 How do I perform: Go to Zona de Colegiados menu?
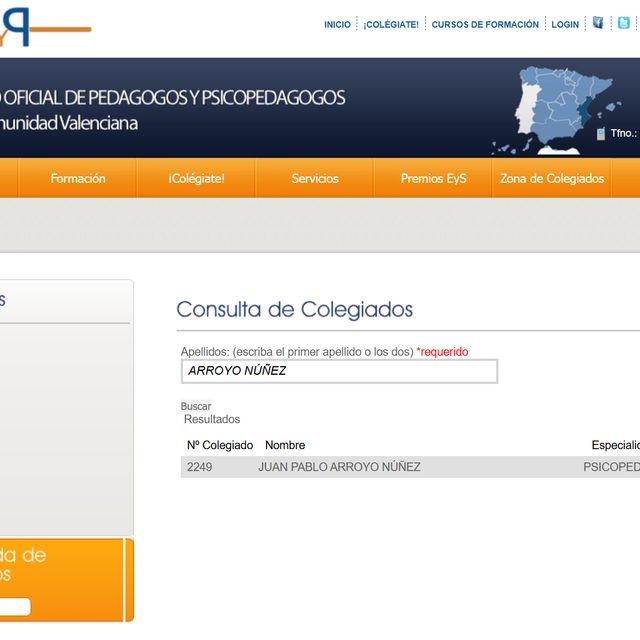click(552, 178)
